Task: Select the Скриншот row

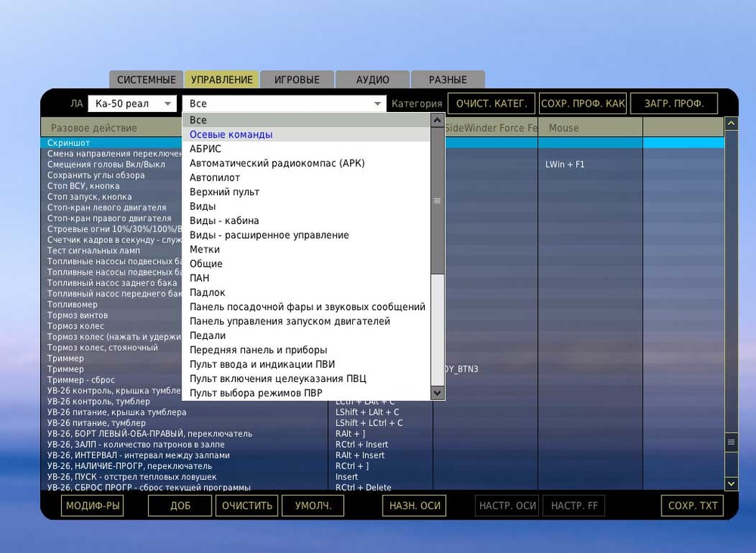Action: pos(383,143)
